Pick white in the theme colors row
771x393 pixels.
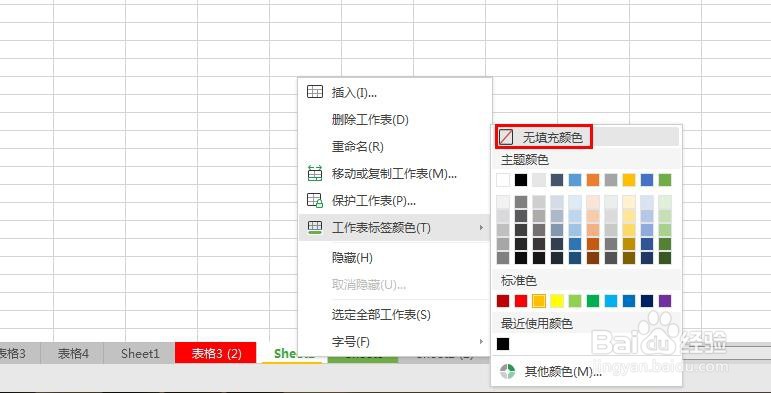(503, 180)
